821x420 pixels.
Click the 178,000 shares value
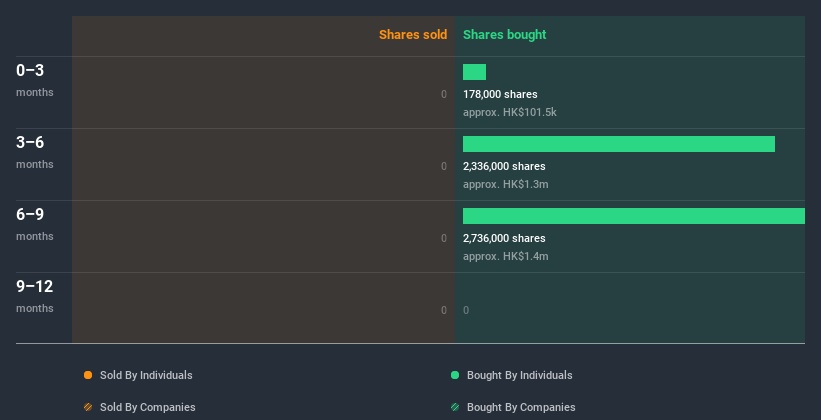click(500, 94)
